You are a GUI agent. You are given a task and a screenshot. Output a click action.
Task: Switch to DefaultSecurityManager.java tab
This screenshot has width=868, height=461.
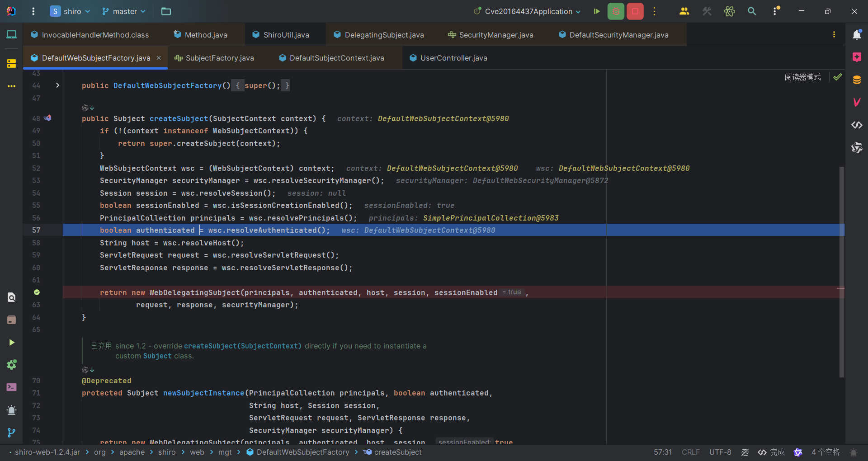pyautogui.click(x=613, y=35)
